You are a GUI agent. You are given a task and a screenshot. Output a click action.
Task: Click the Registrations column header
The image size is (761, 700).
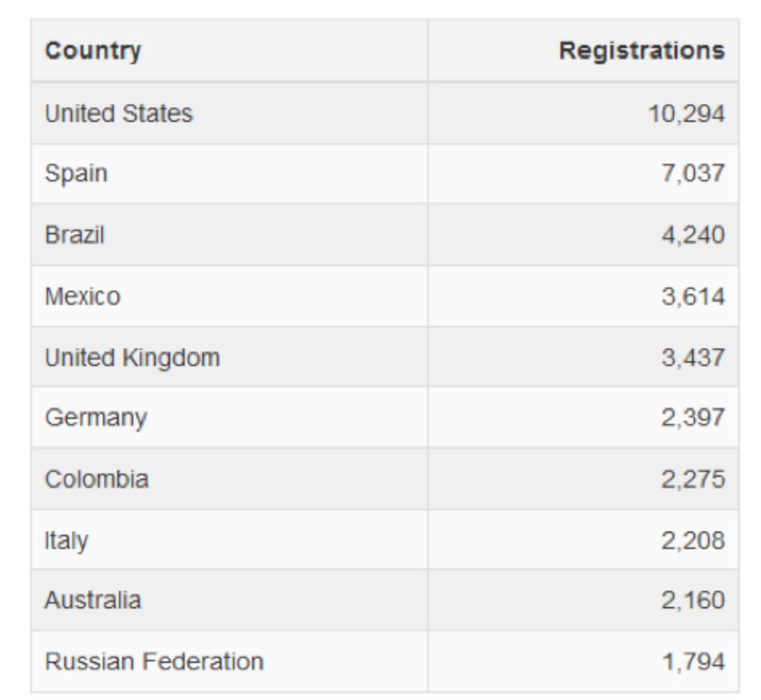point(641,51)
